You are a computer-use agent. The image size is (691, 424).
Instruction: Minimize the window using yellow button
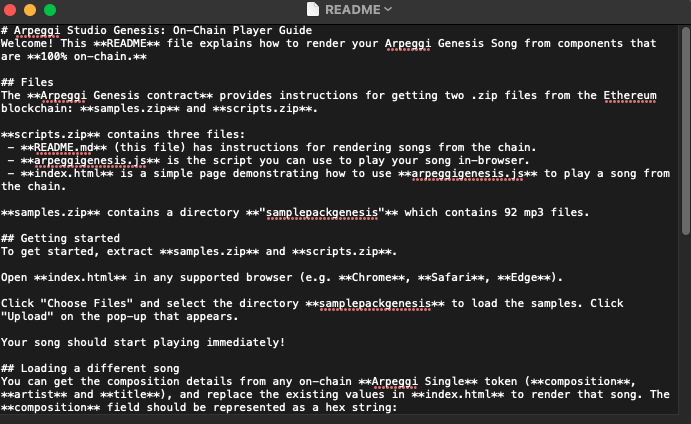(30, 10)
